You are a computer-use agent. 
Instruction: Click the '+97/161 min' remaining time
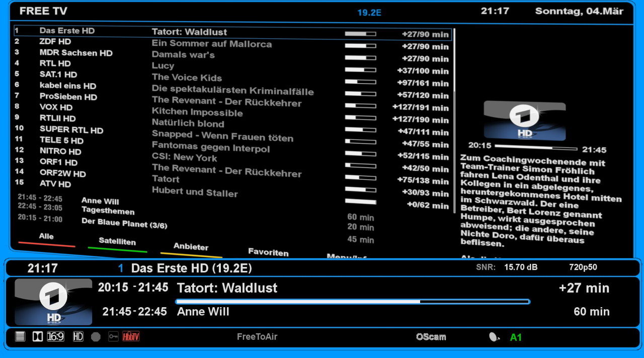click(423, 83)
